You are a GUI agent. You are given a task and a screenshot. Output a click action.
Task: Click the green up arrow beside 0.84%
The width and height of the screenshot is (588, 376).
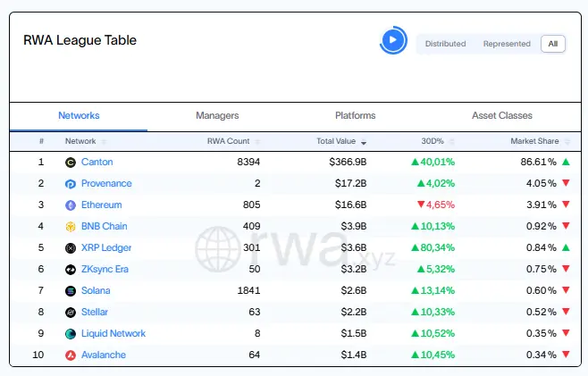coord(566,247)
